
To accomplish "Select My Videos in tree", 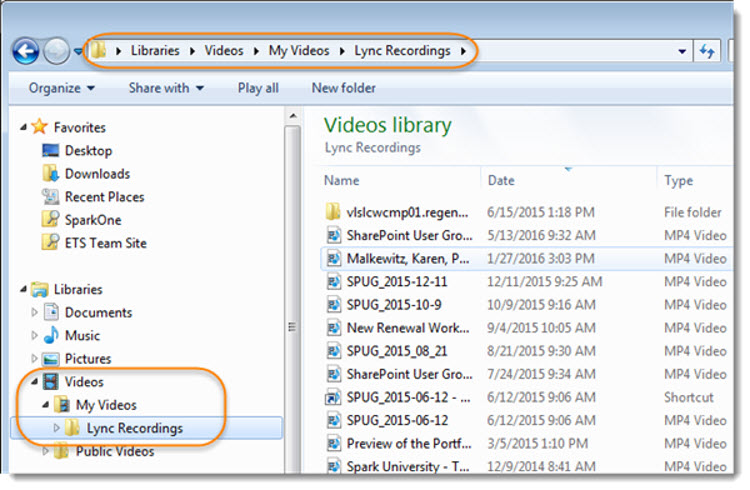I will pos(106,405).
